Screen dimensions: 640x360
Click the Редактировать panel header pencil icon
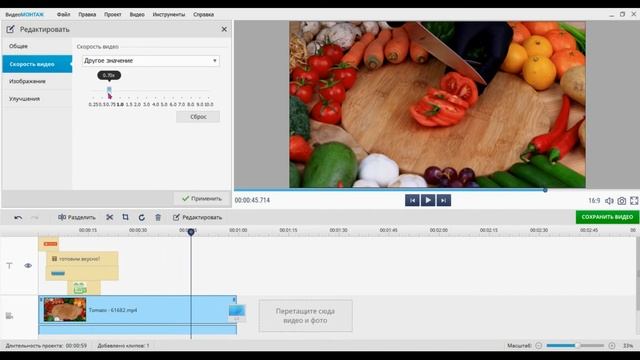pyautogui.click(x=10, y=29)
